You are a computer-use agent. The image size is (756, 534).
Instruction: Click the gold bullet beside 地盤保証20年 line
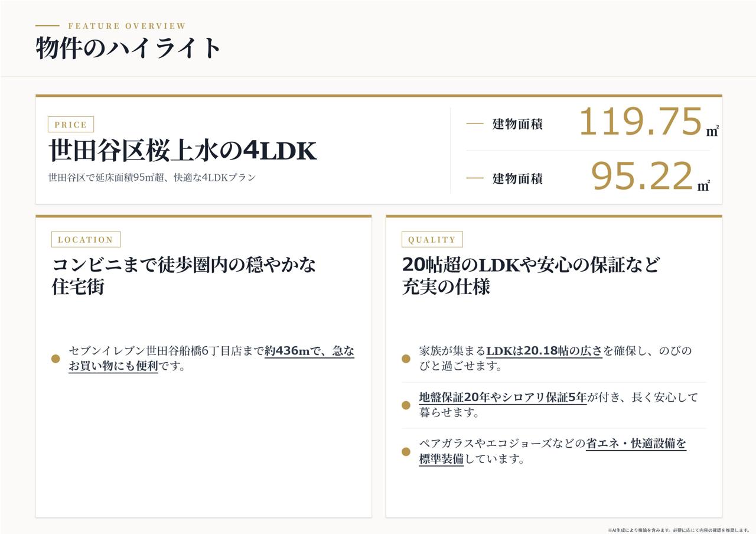pyautogui.click(x=406, y=405)
